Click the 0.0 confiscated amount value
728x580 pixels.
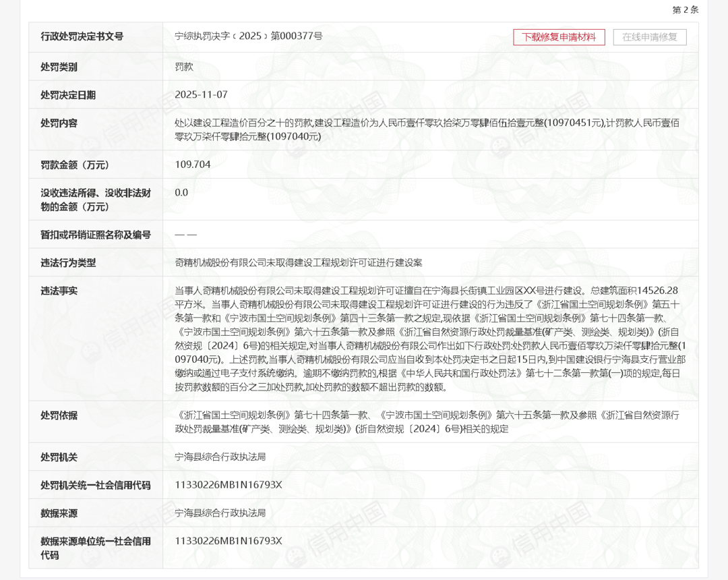[181, 193]
